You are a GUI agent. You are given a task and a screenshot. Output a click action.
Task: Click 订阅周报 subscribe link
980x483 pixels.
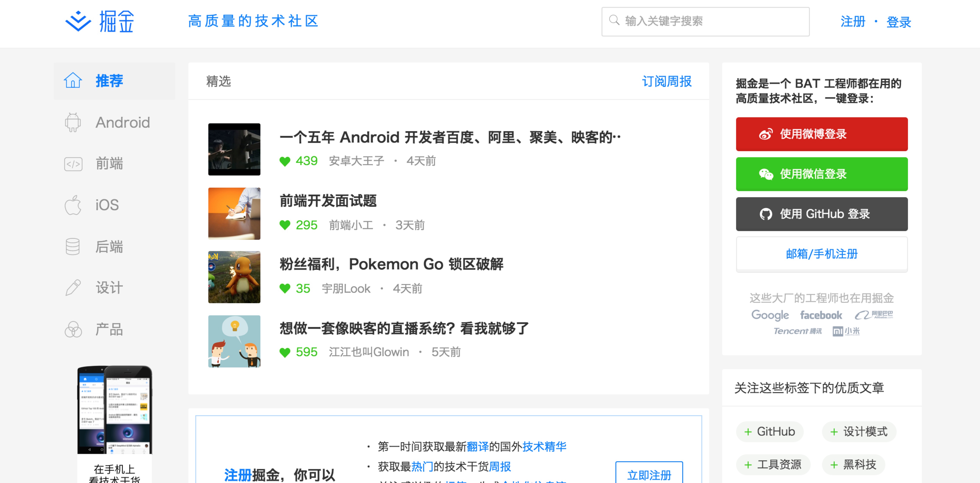666,81
